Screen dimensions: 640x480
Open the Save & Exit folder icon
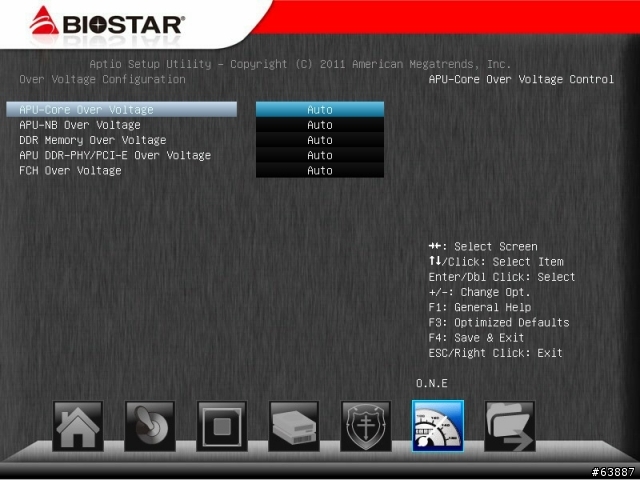coord(510,426)
